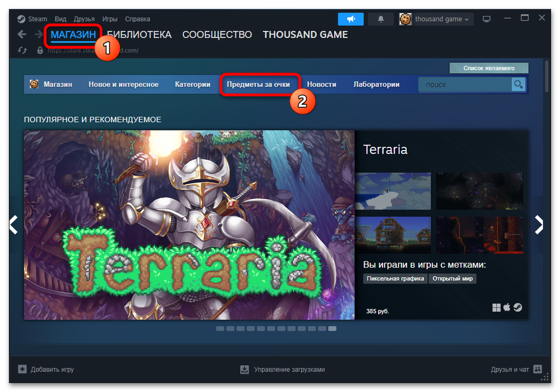Image resolution: width=560 pixels, height=392 pixels.
Task: Go back with the left arrow
Action: click(x=22, y=35)
